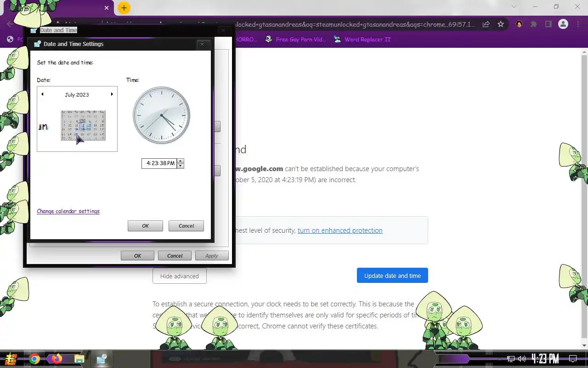Show hidden system tray icons

(499, 359)
